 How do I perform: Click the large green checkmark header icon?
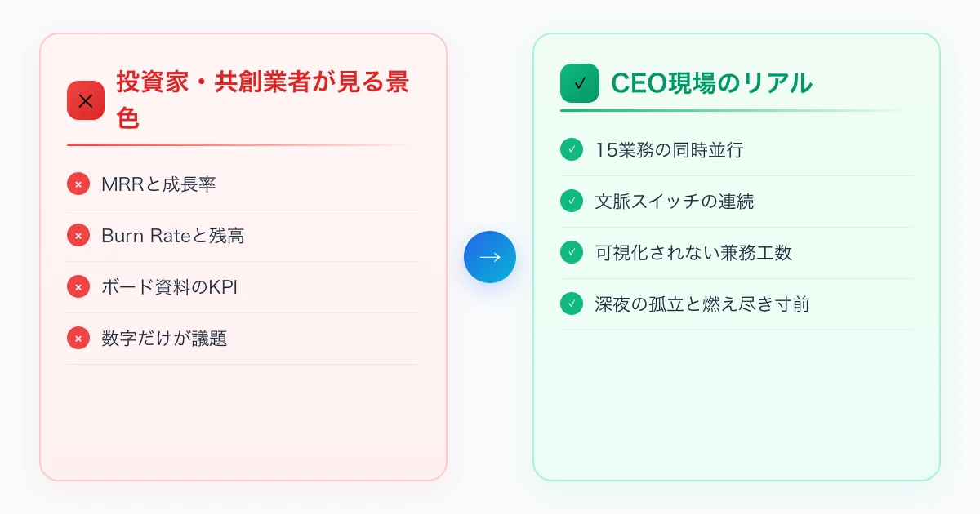[x=580, y=83]
